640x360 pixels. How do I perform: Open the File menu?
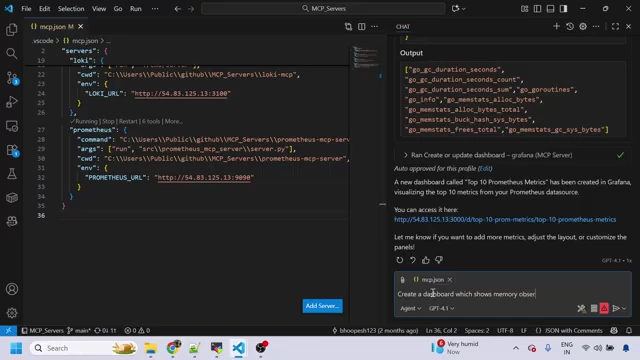26,9
